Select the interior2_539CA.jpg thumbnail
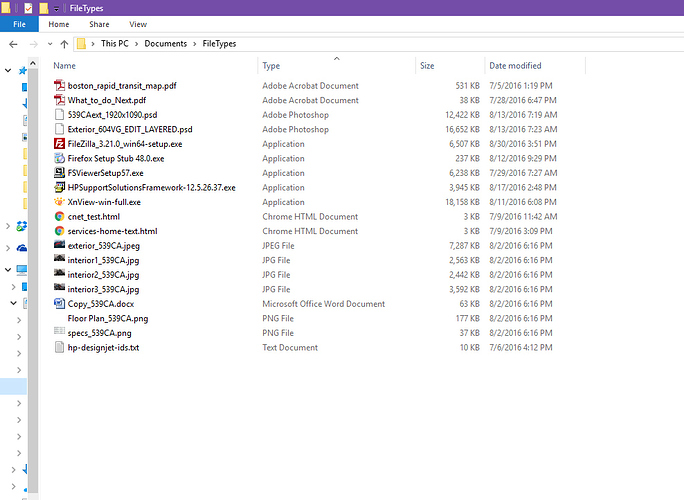Viewport: 684px width, 500px height. [x=59, y=273]
